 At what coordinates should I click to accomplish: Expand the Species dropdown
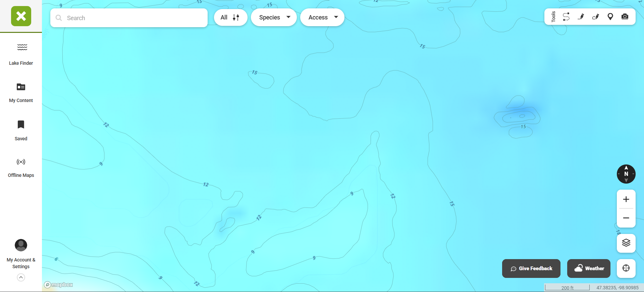274,17
